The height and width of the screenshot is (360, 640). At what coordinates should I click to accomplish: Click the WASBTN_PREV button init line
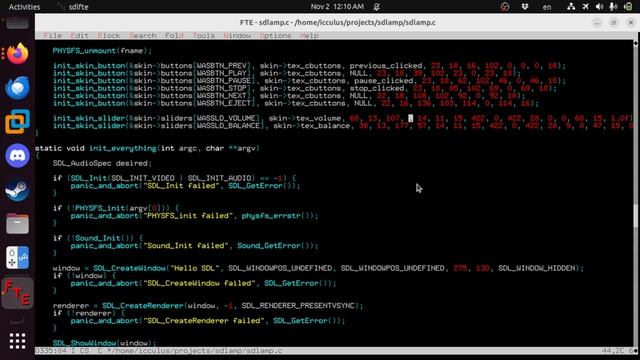click(309, 66)
